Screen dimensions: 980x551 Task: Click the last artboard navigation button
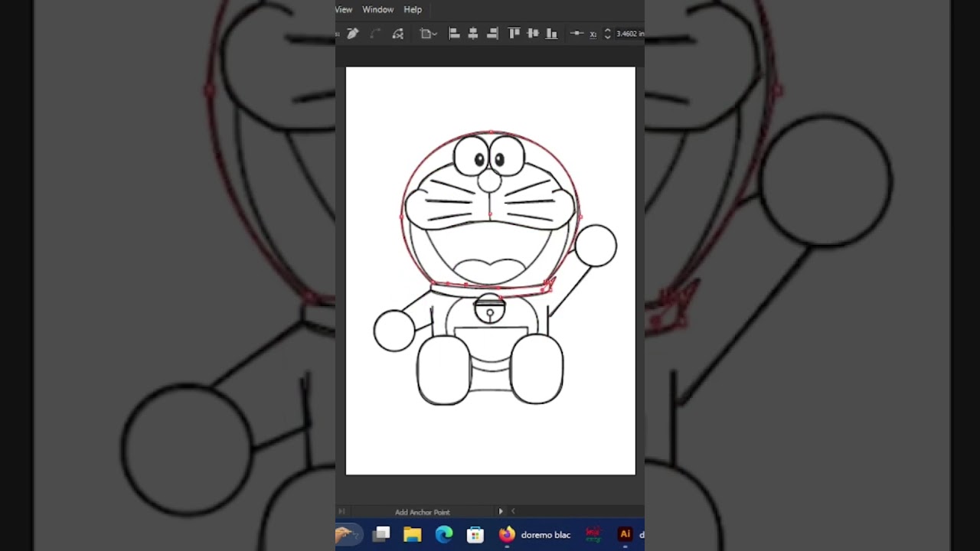tap(341, 511)
